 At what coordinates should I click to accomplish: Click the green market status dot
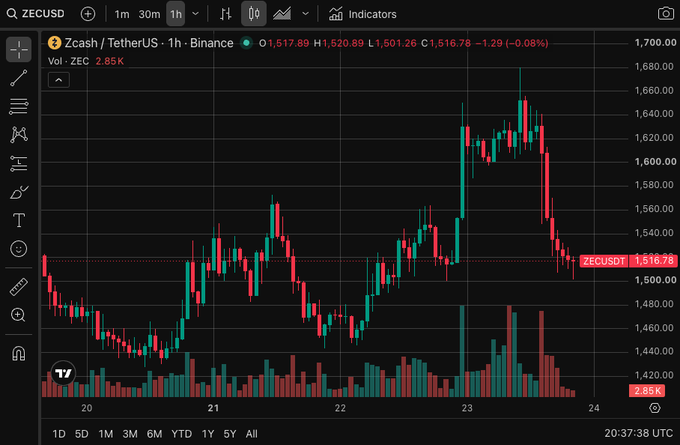(x=246, y=43)
